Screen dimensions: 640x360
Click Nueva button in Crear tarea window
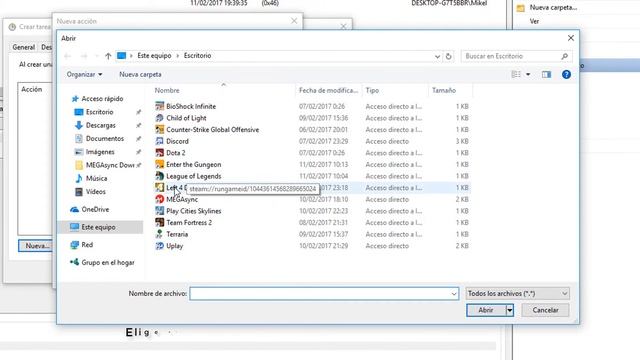point(36,246)
